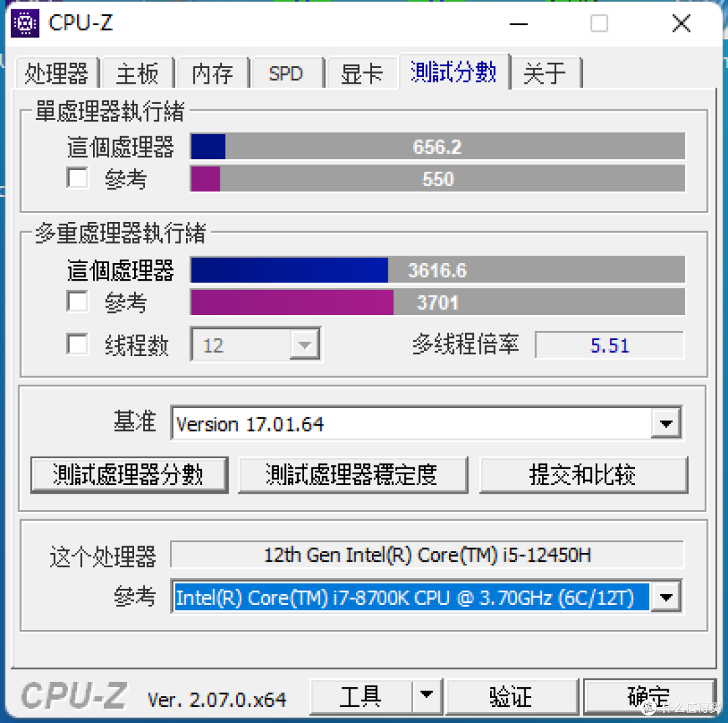Expand the 基准 version dropdown

(x=666, y=424)
